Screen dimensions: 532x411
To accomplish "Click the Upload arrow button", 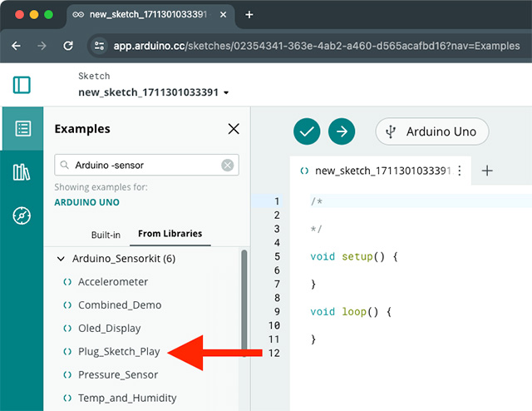I will coord(342,131).
